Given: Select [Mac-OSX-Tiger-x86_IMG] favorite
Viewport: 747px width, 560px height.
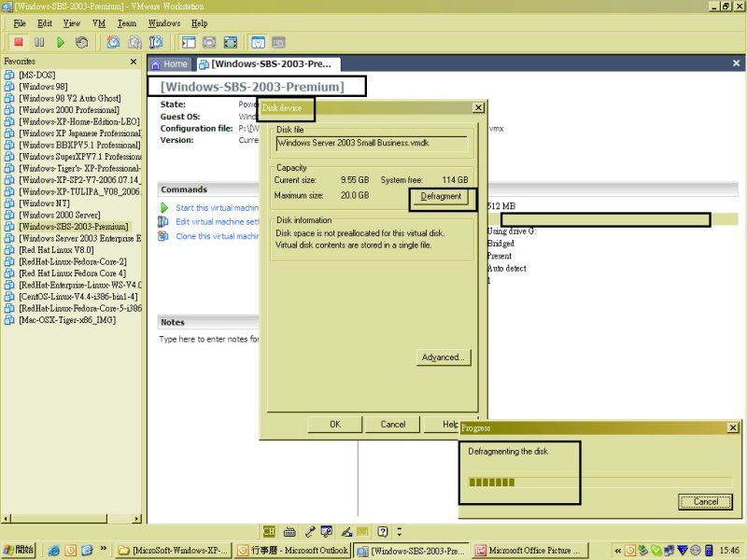Looking at the screenshot, I should pos(67,320).
